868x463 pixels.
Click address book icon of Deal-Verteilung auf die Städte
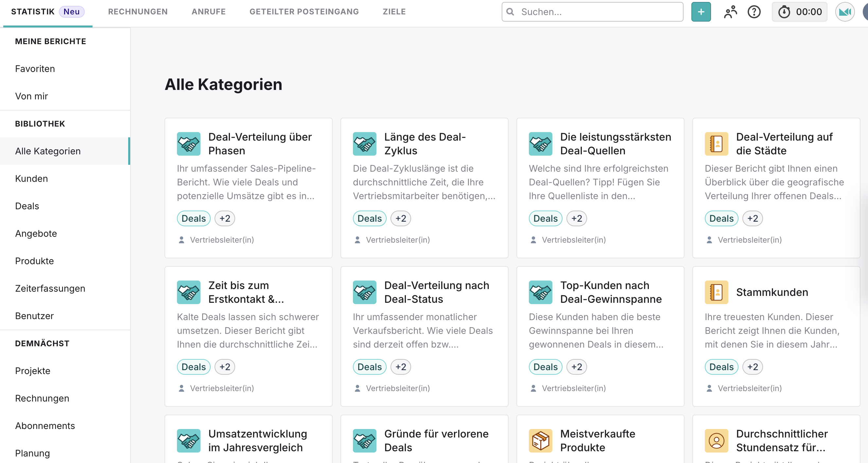click(716, 144)
